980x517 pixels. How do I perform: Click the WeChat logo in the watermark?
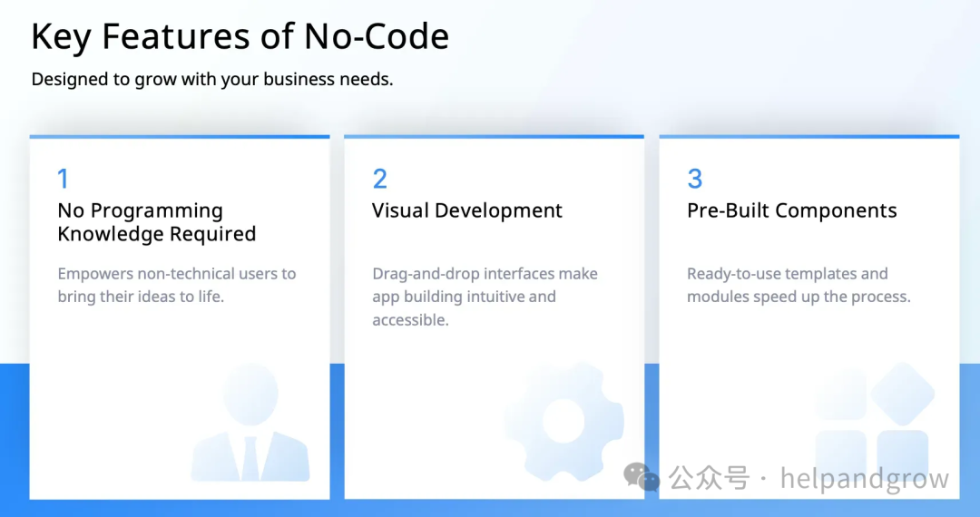[x=643, y=477]
